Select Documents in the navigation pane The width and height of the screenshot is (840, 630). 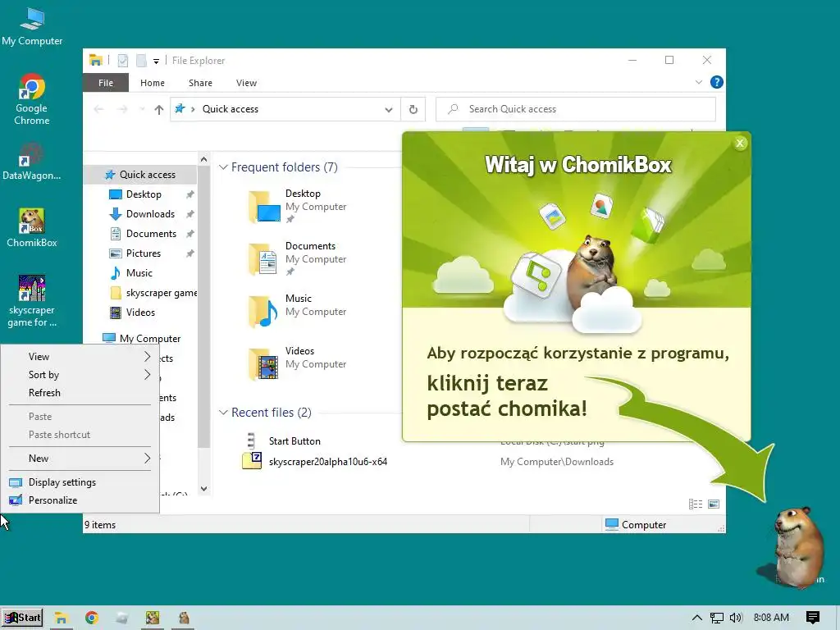click(151, 234)
